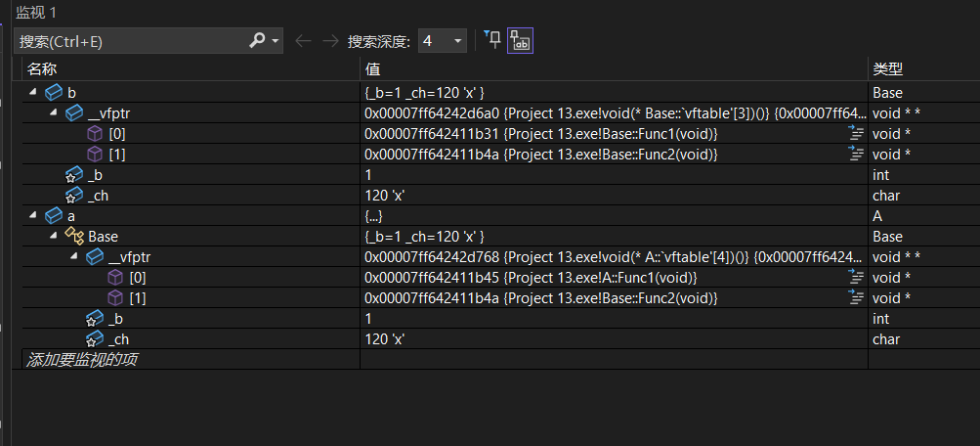Open the search options dropdown arrow
980x446 pixels.
tap(275, 41)
